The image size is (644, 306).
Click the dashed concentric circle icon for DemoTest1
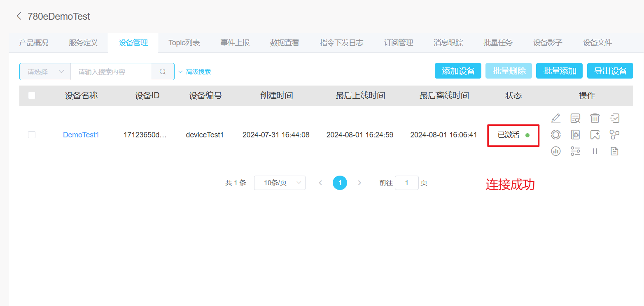pos(556,134)
